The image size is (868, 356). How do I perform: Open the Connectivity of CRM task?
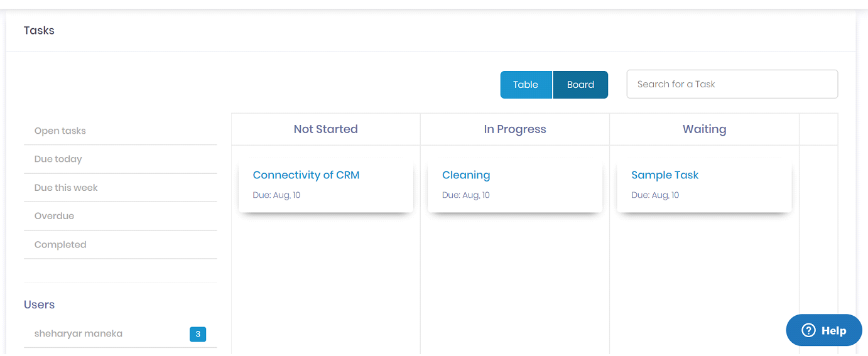(x=306, y=175)
